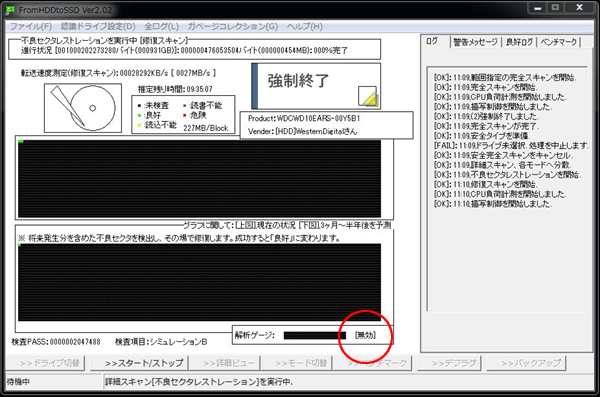This screenshot has height=397, width=600.
Task: Click the 進行状況 progress line
Action: click(x=184, y=51)
